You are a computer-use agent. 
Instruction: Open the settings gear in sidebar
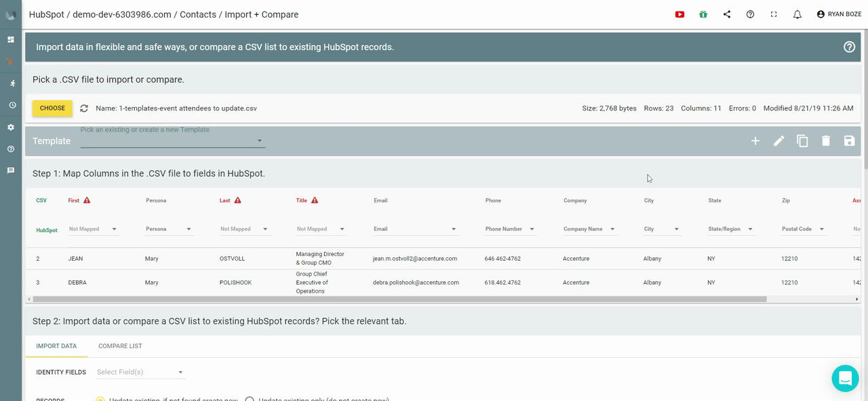click(11, 127)
